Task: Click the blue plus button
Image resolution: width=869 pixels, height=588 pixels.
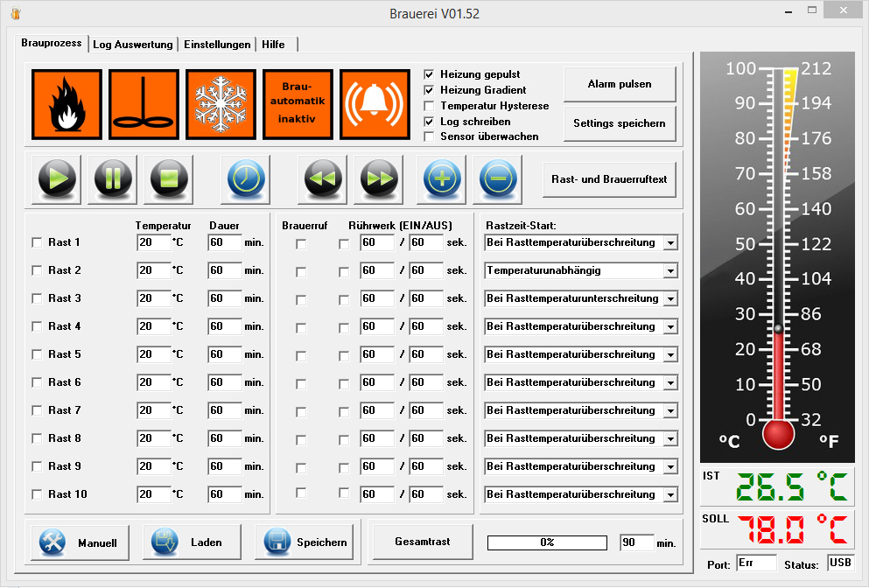Action: (x=442, y=179)
